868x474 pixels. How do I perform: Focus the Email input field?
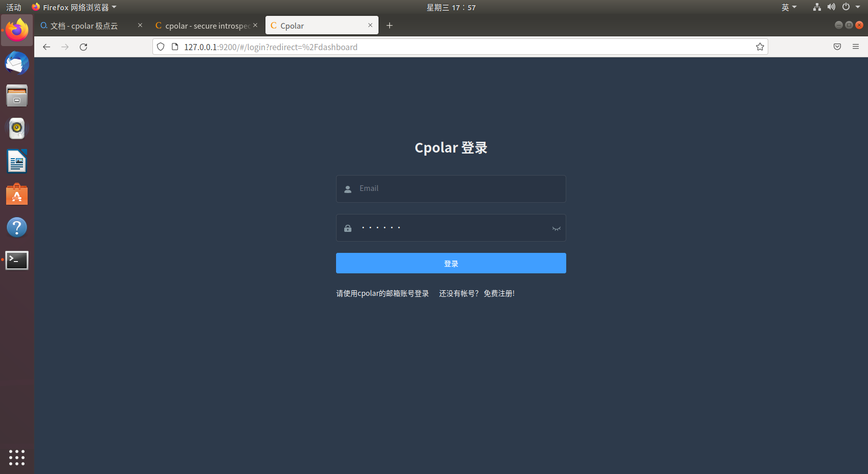point(451,189)
